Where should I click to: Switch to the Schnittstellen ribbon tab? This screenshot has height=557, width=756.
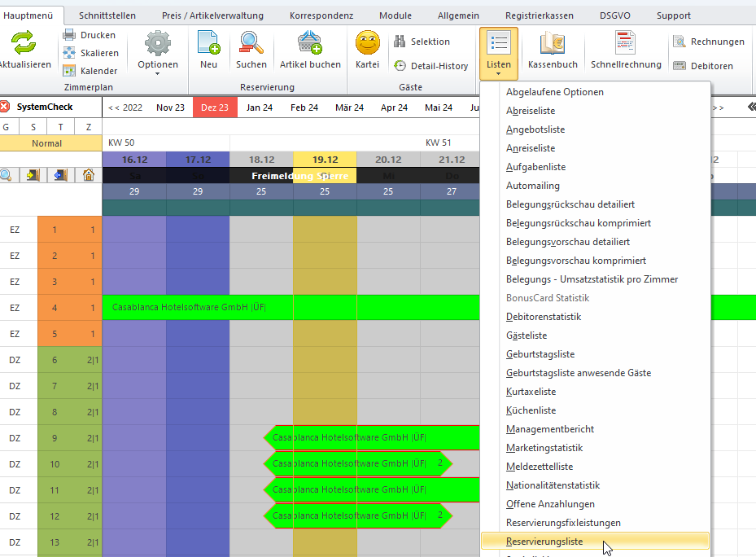(x=107, y=15)
